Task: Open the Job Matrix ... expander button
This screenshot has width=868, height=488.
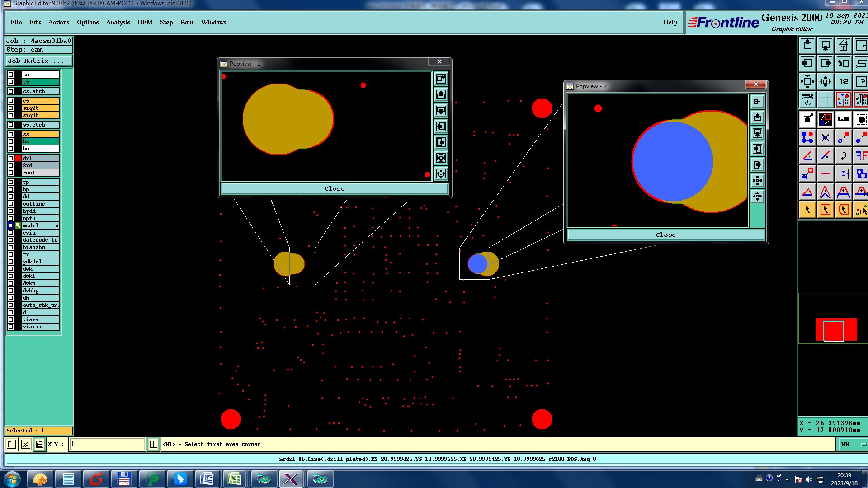Action: (38, 61)
